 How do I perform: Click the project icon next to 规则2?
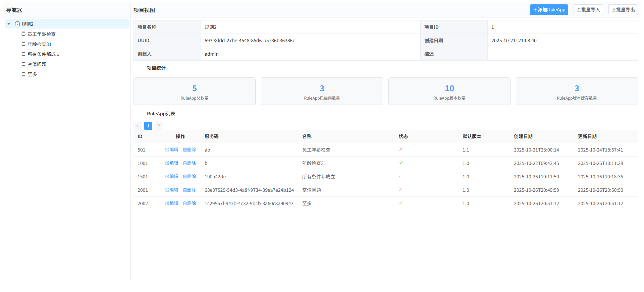[x=17, y=24]
